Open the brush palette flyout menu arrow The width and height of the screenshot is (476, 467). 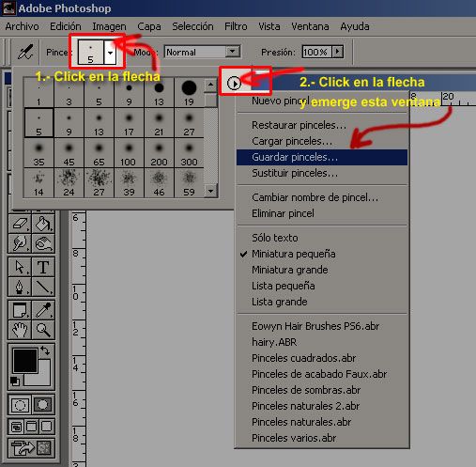tap(234, 83)
